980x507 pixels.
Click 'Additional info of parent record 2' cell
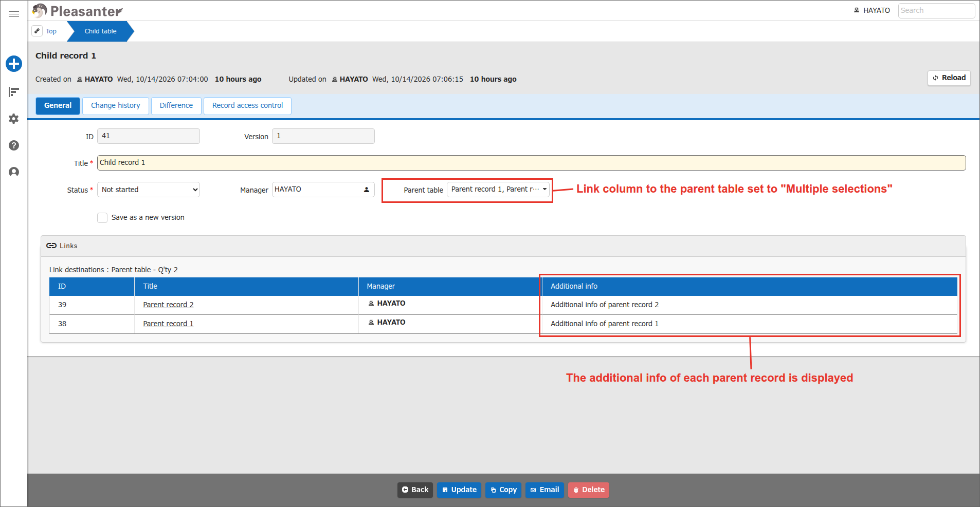[750, 305]
